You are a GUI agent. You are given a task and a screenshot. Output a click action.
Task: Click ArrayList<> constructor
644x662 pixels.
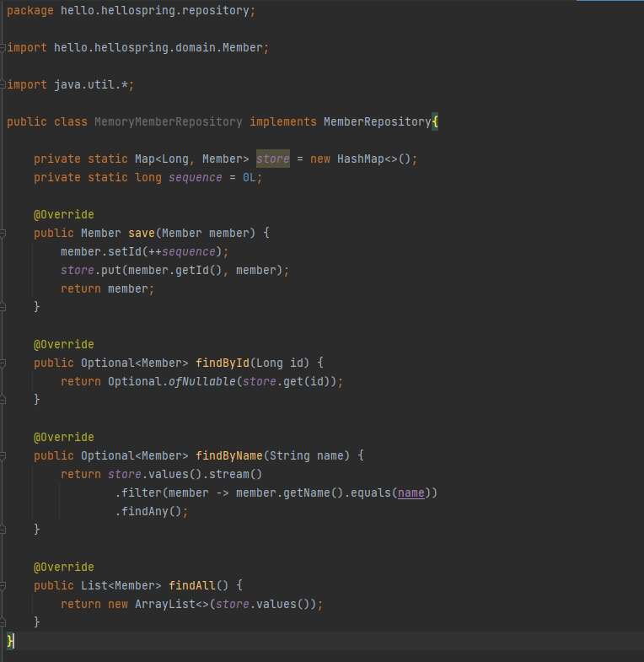pos(172,605)
